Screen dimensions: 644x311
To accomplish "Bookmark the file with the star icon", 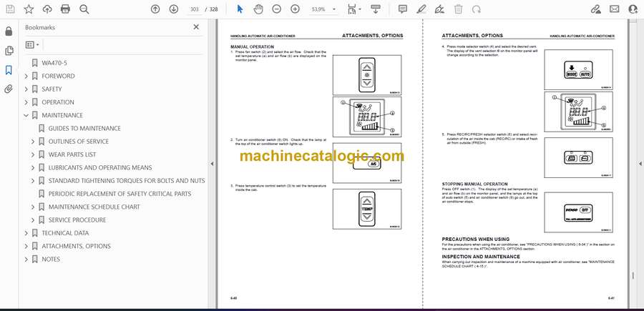I will click(x=29, y=9).
